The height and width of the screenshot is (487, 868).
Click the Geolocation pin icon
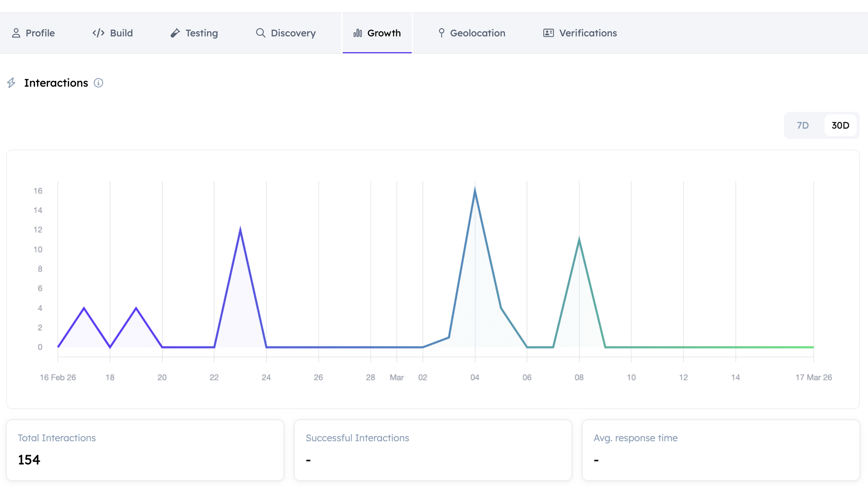[x=441, y=33]
